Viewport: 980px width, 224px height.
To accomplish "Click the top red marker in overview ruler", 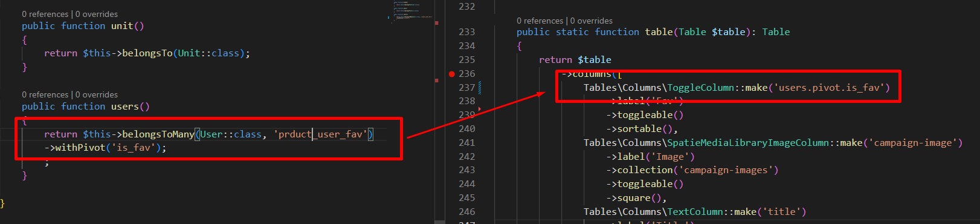I will tap(437, 23).
